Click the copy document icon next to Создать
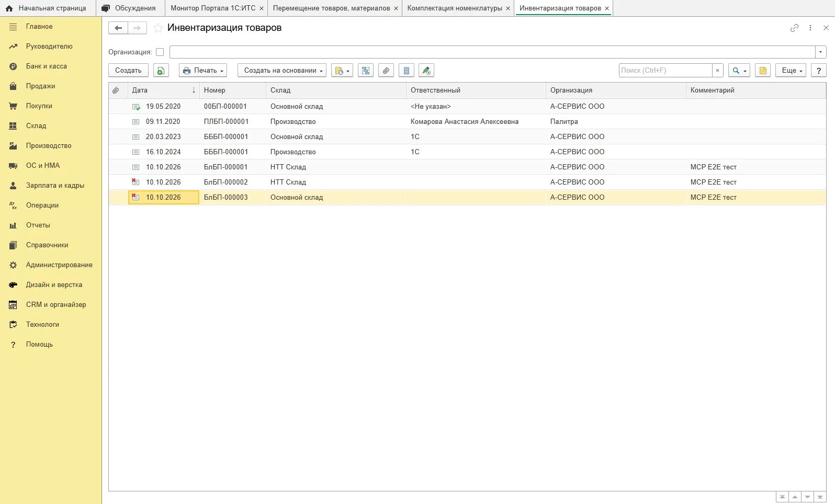 pos(161,71)
